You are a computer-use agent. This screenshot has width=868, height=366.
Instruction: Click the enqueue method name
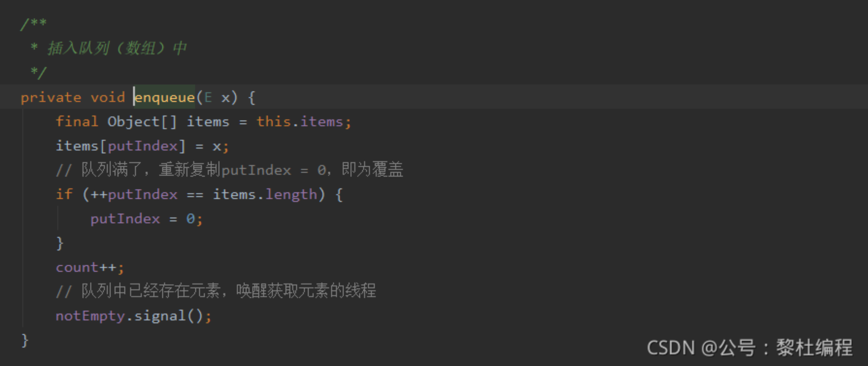(x=164, y=97)
